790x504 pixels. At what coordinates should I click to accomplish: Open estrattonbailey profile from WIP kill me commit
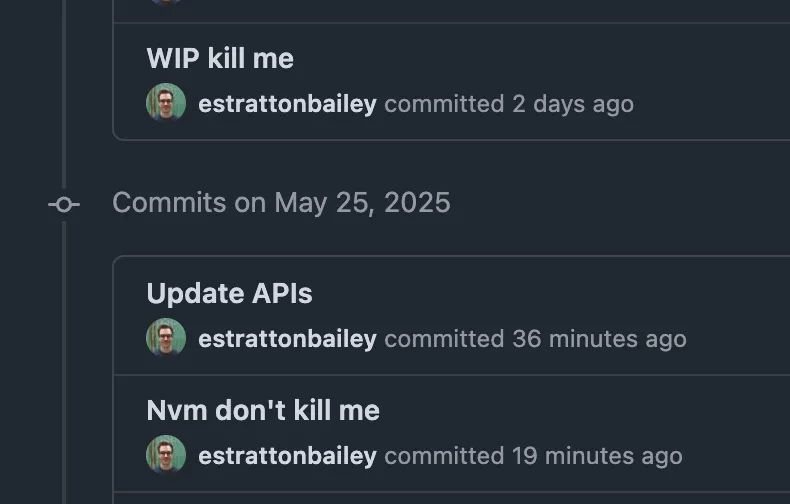(x=287, y=104)
